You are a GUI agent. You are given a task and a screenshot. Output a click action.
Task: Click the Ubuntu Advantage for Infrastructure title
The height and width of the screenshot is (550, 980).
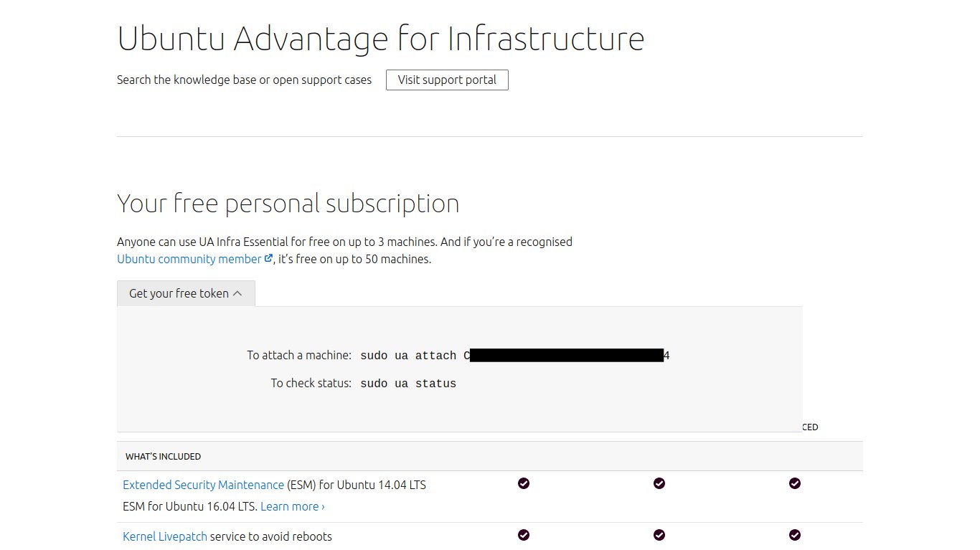point(381,39)
